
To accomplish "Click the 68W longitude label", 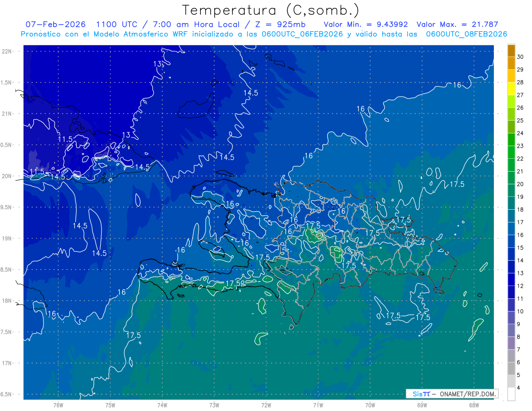I will point(474,405).
